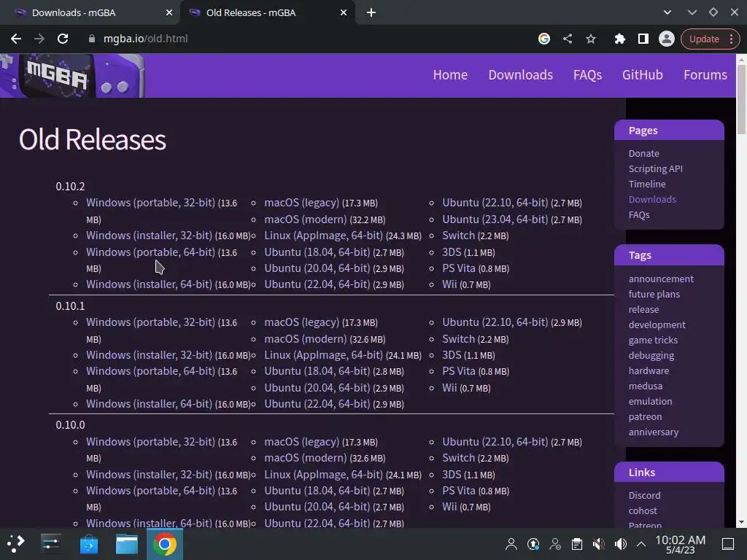Download 0.10.2 macOS (modern)
Viewport: 747px width, 560px height.
(x=306, y=219)
